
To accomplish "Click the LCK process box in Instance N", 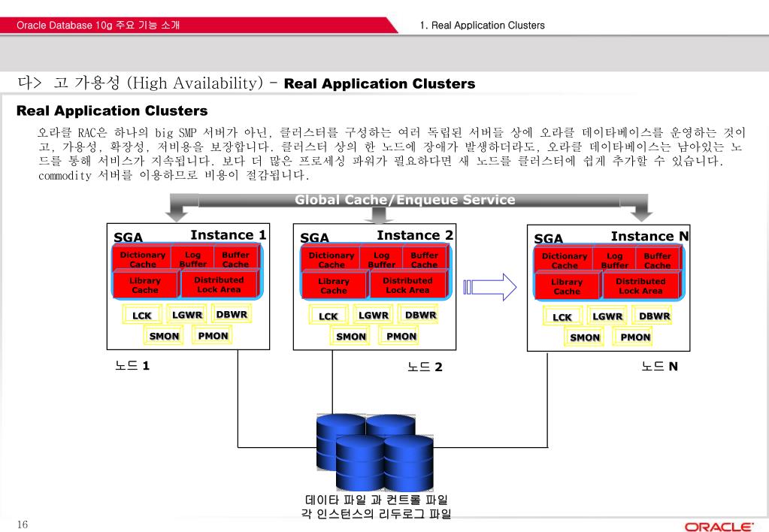I will coord(562,317).
